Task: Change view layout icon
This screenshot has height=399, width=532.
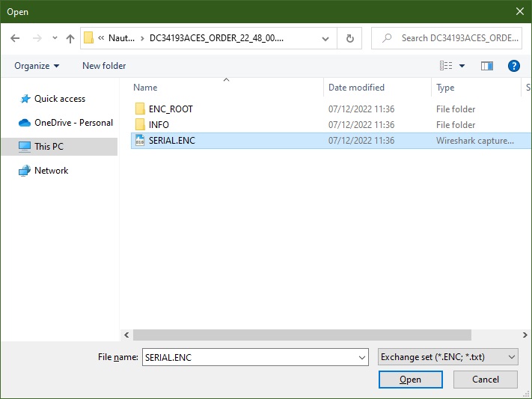Action: click(446, 66)
